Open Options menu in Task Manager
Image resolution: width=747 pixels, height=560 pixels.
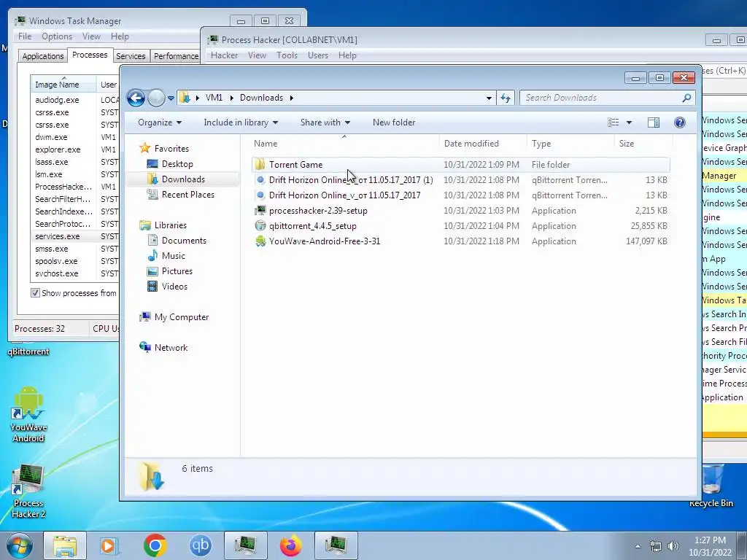(57, 36)
